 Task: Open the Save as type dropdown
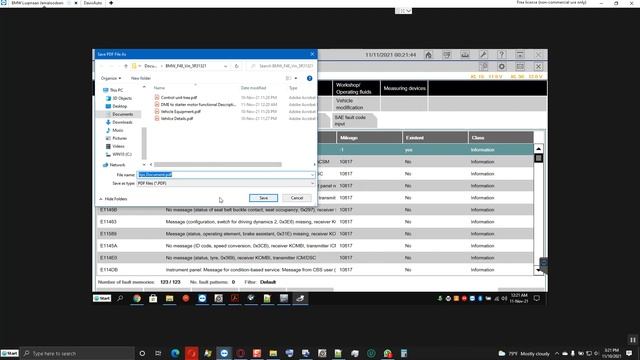[226, 183]
